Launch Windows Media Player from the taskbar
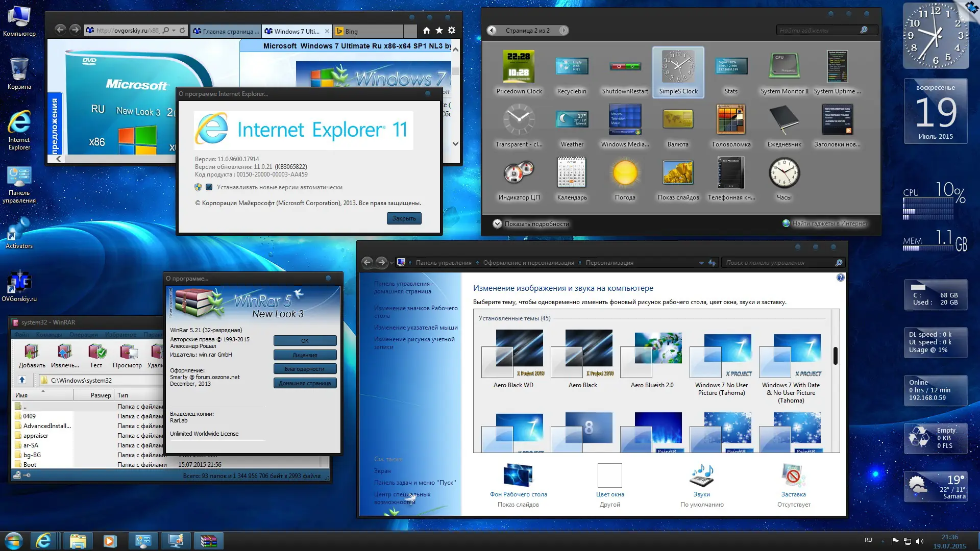980x551 pixels. point(110,540)
